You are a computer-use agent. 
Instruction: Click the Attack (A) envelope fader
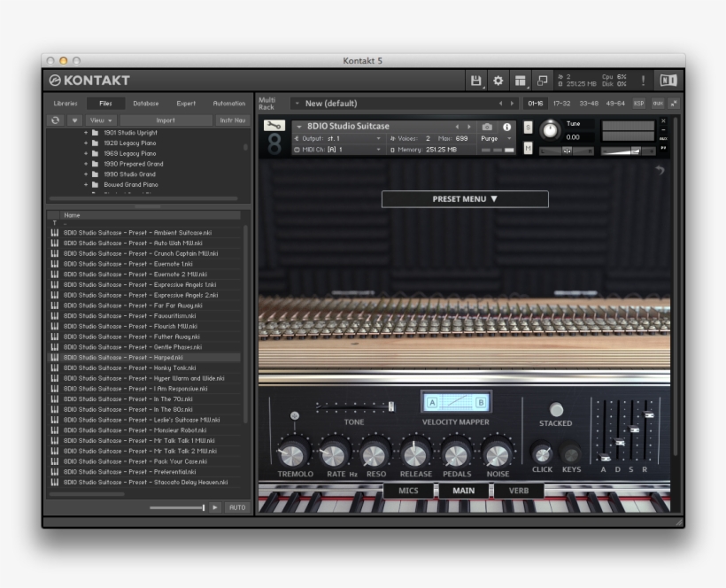coord(604,458)
